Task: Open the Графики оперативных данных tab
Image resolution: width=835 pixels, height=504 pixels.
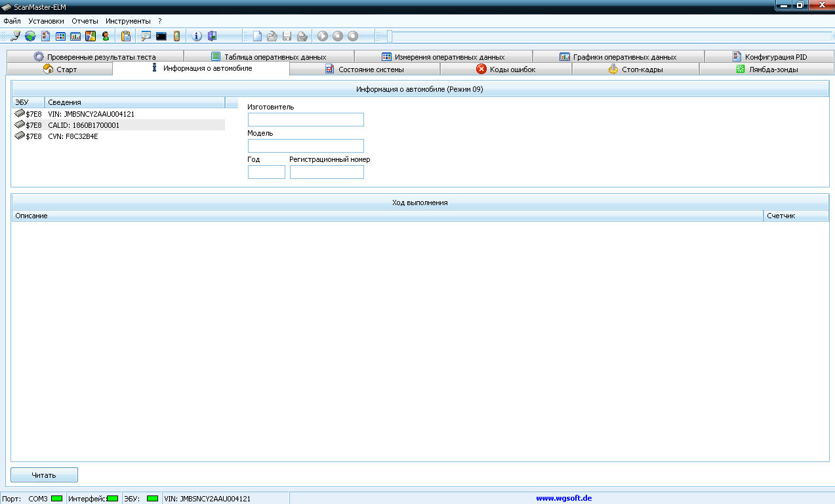Action: 618,56
